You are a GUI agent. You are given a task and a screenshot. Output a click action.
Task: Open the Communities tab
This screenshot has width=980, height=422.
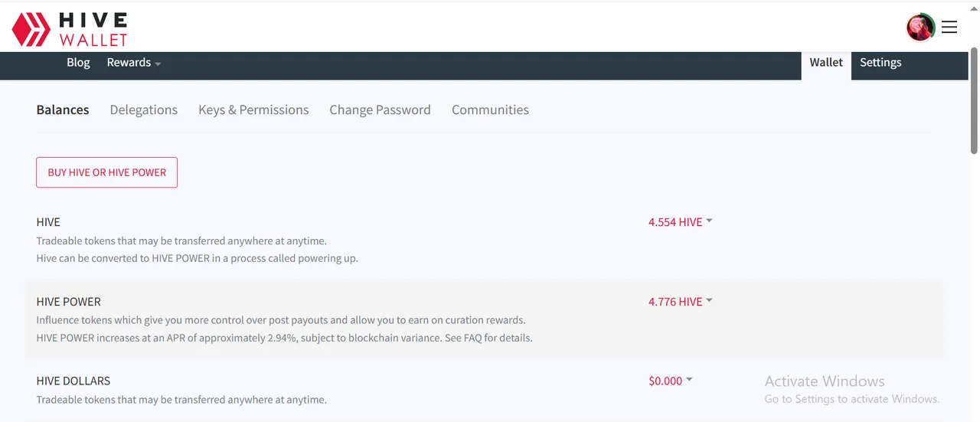490,110
